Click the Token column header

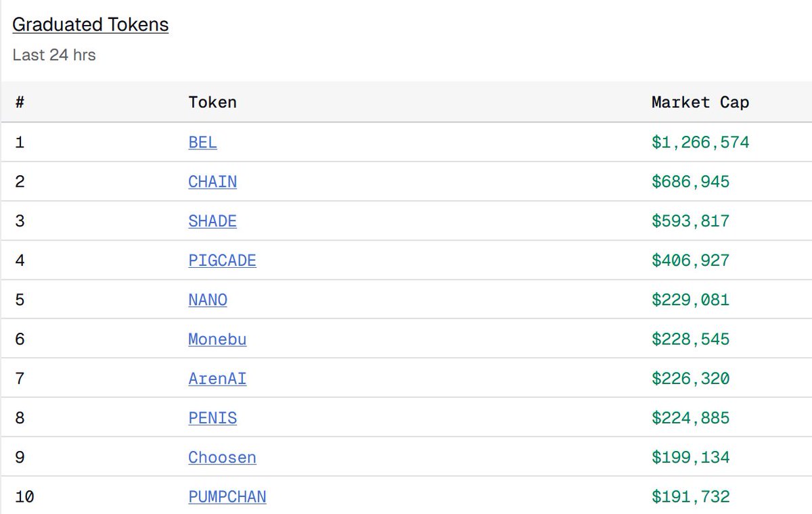pyautogui.click(x=212, y=102)
